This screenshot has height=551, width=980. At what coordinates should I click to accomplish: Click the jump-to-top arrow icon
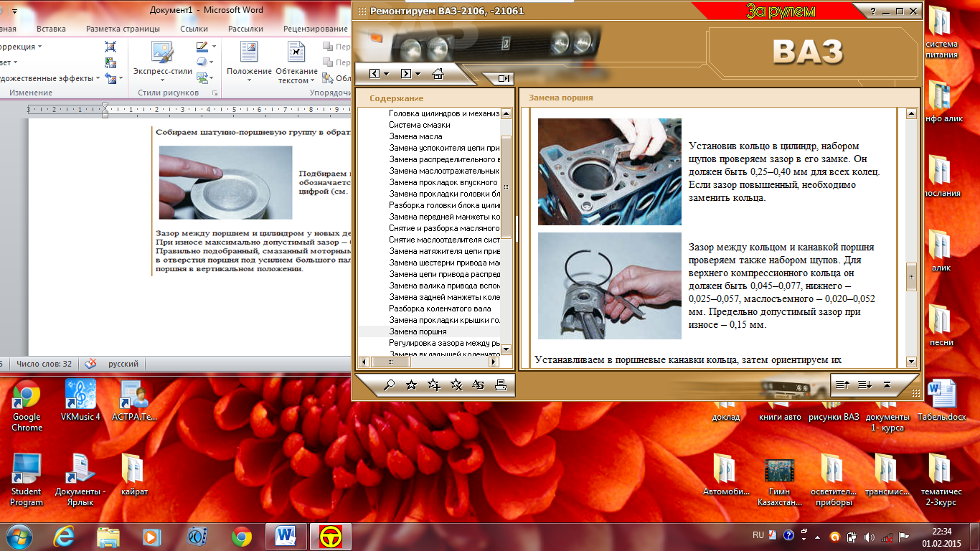tap(887, 385)
